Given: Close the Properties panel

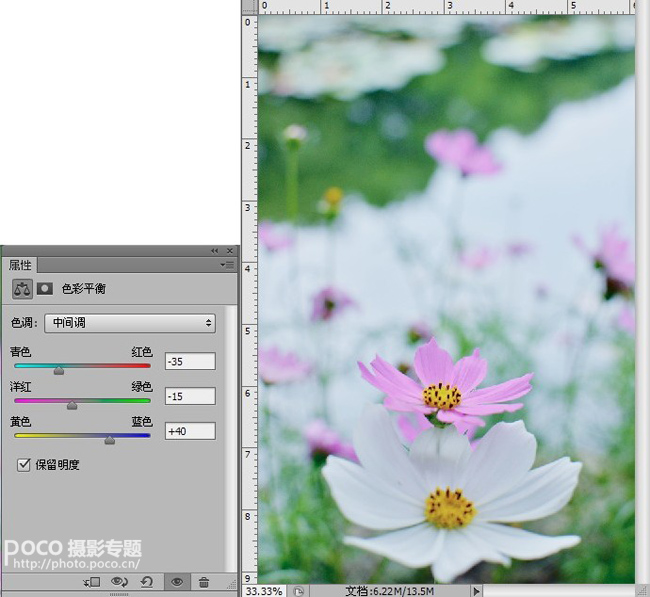Looking at the screenshot, I should (x=230, y=251).
